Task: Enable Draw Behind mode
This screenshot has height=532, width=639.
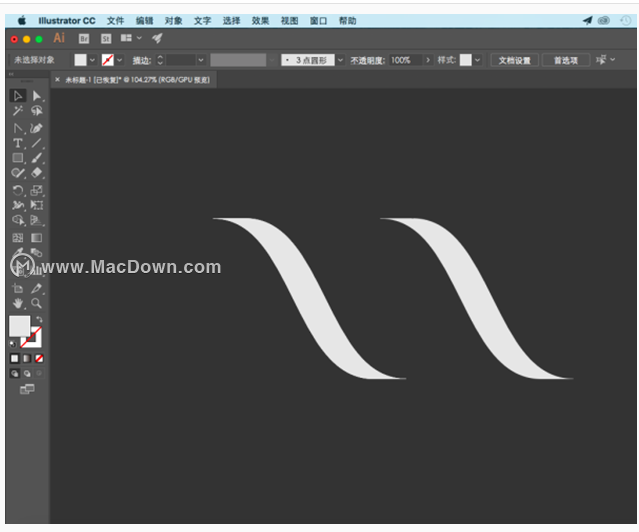Action: click(27, 373)
